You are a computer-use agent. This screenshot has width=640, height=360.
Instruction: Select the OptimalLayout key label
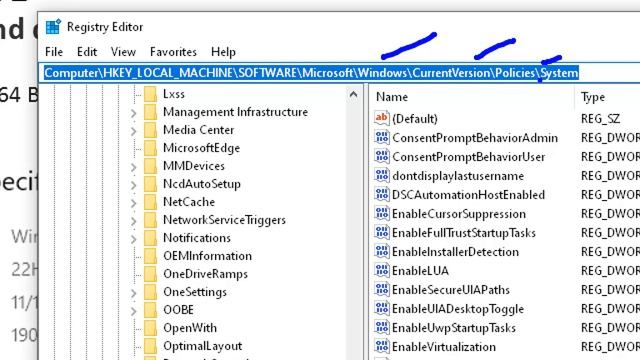coord(202,346)
